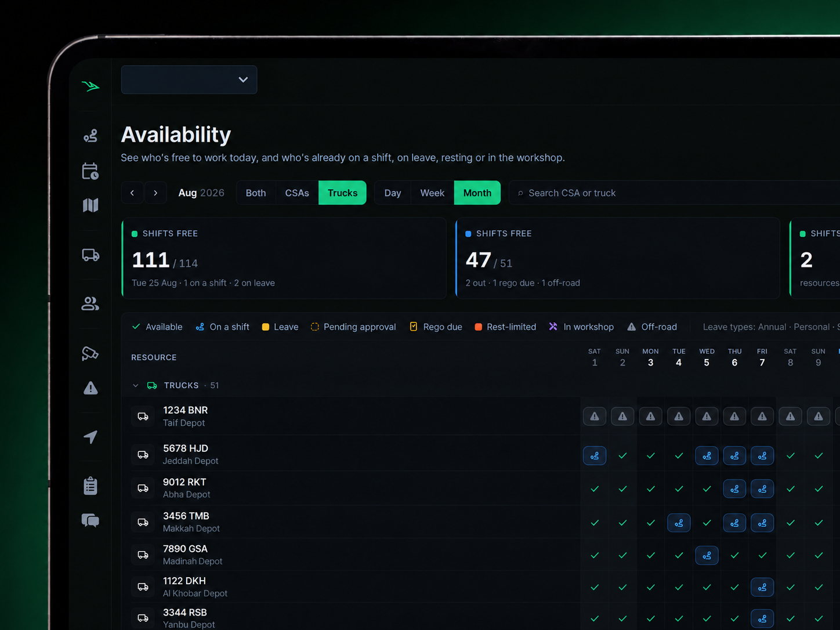
Task: Collapse the TRUCKS group chevron
Action: [136, 386]
